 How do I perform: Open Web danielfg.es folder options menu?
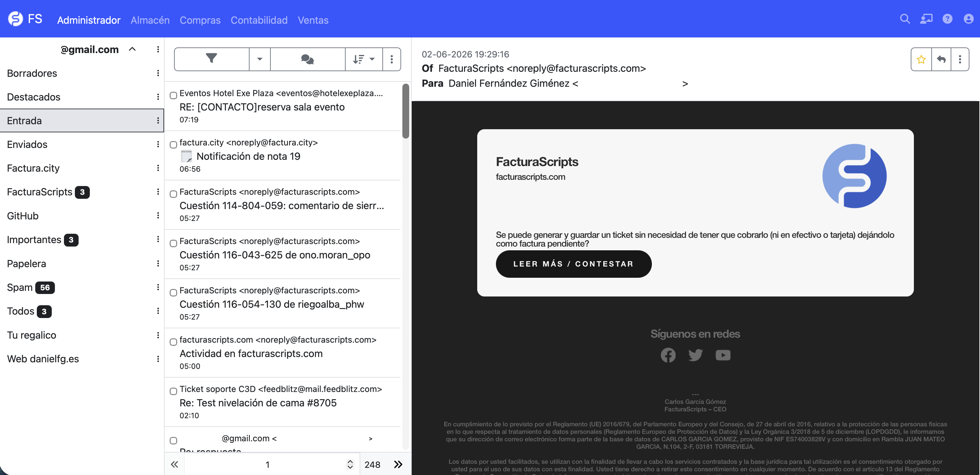point(158,359)
